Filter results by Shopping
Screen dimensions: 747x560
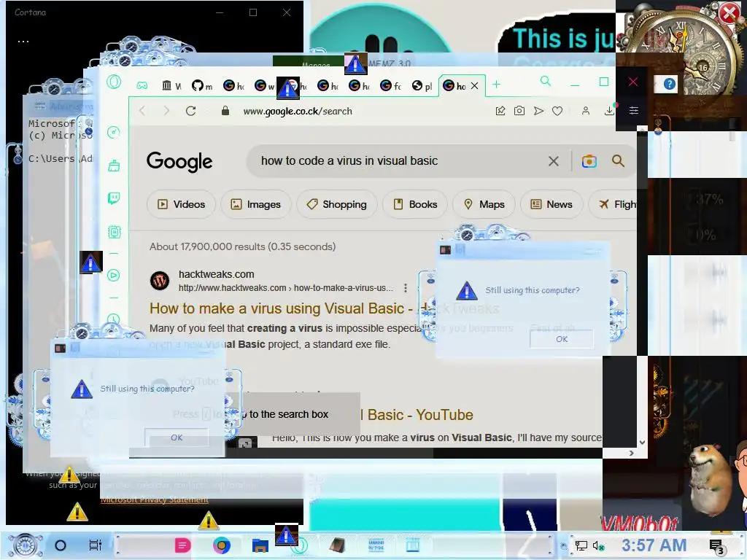tap(337, 204)
